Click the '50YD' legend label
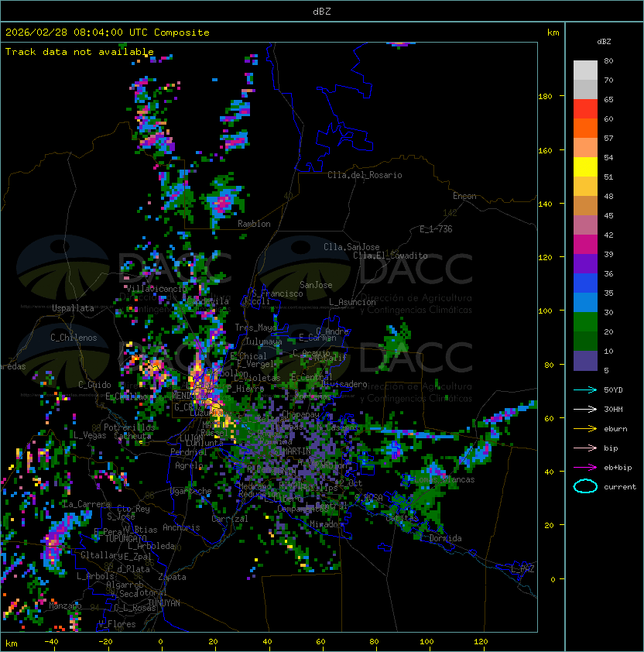Screen dimensions: 644x652 tap(613, 389)
